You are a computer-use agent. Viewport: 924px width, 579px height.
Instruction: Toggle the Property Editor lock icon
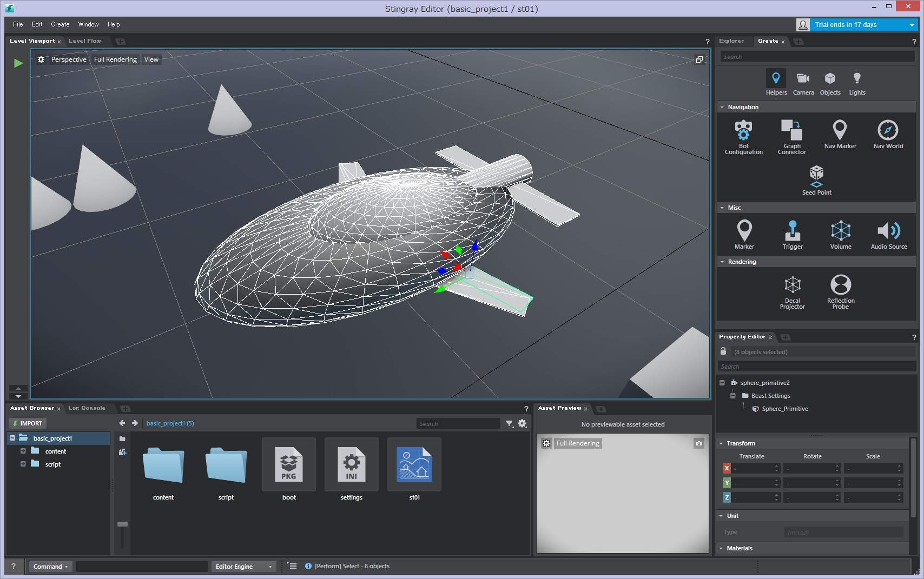[x=723, y=351]
